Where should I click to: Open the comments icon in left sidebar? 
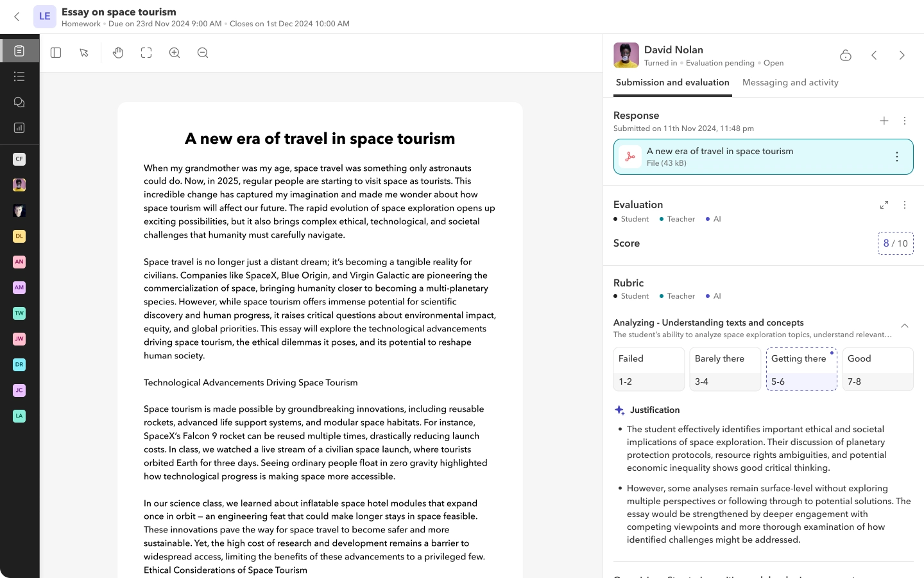19,102
